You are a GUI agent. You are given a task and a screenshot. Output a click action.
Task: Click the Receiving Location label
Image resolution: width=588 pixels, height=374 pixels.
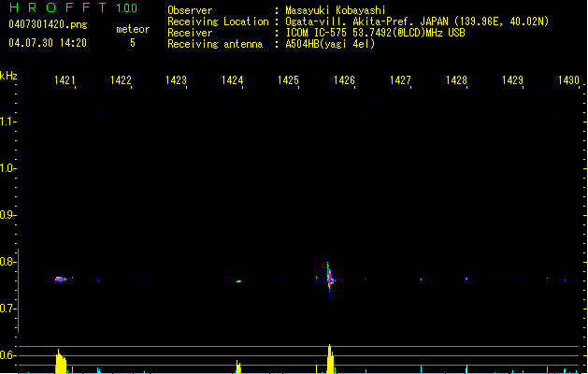pyautogui.click(x=218, y=22)
